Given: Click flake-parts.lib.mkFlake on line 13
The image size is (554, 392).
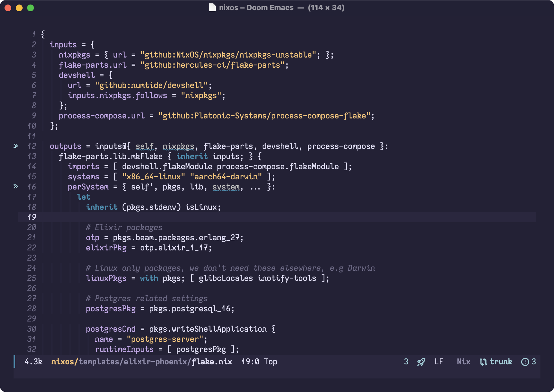Looking at the screenshot, I should coord(111,156).
